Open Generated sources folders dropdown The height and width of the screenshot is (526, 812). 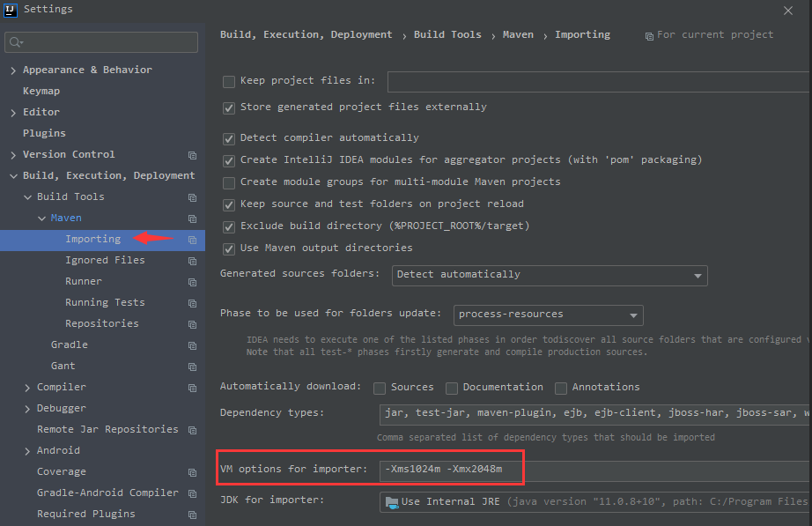(x=550, y=275)
